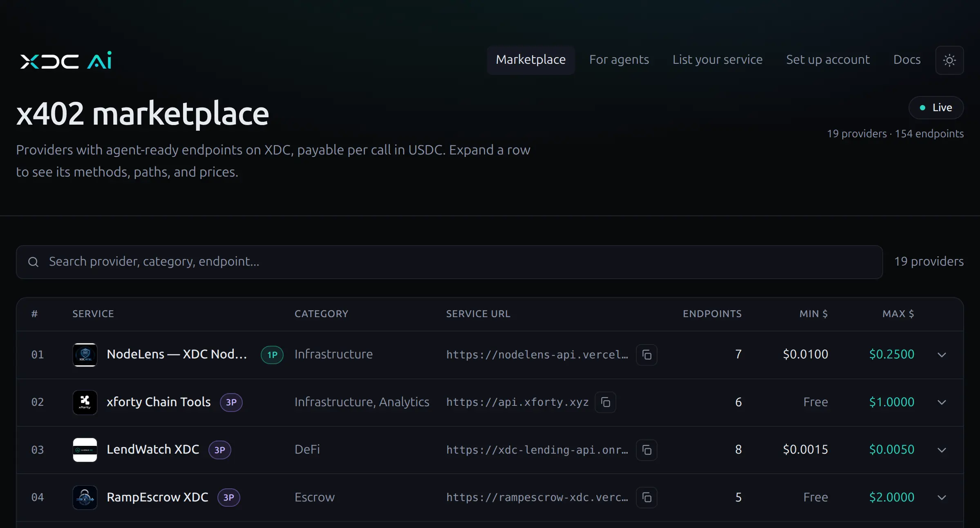
Task: Click the SERVICE URL column header
Action: [x=478, y=314]
